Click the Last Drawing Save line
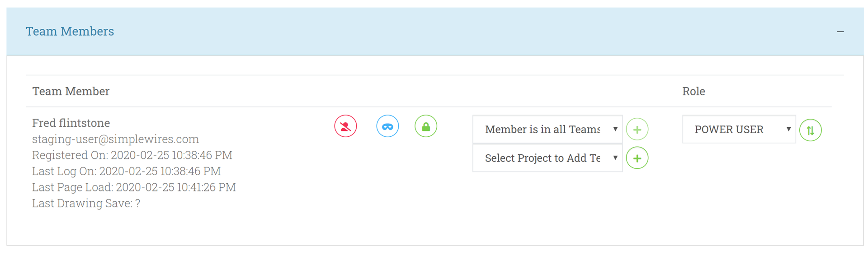 tap(86, 204)
